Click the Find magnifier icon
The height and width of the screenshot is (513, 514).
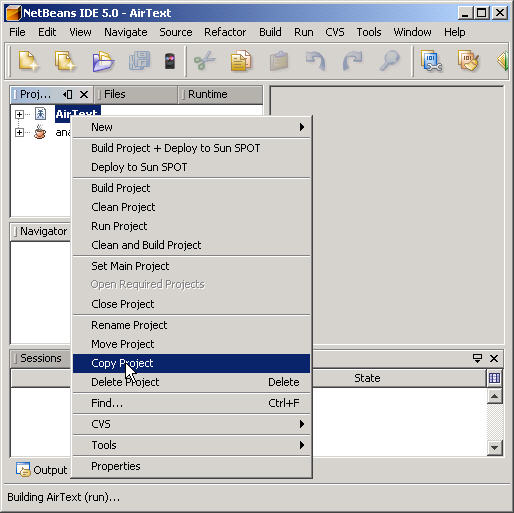389,61
